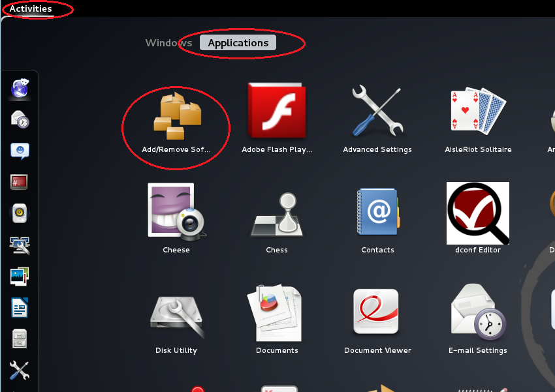Open the web browser in dash
This screenshot has height=392, width=555.
[20, 88]
